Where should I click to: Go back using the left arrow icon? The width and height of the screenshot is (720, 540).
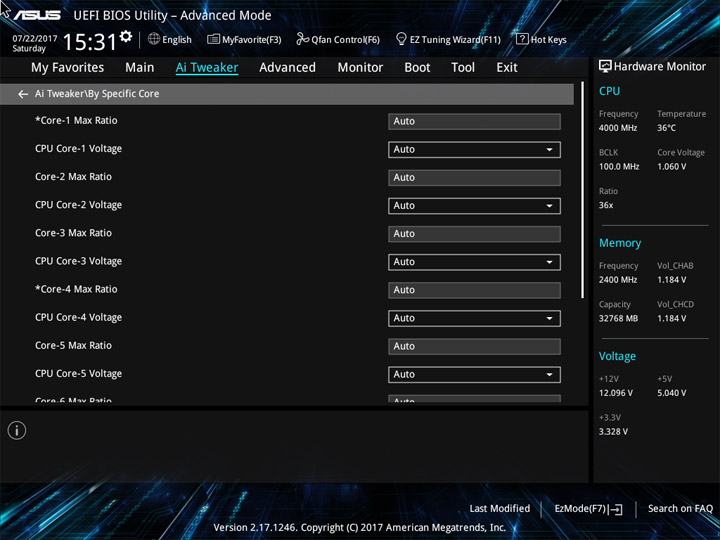click(x=23, y=94)
